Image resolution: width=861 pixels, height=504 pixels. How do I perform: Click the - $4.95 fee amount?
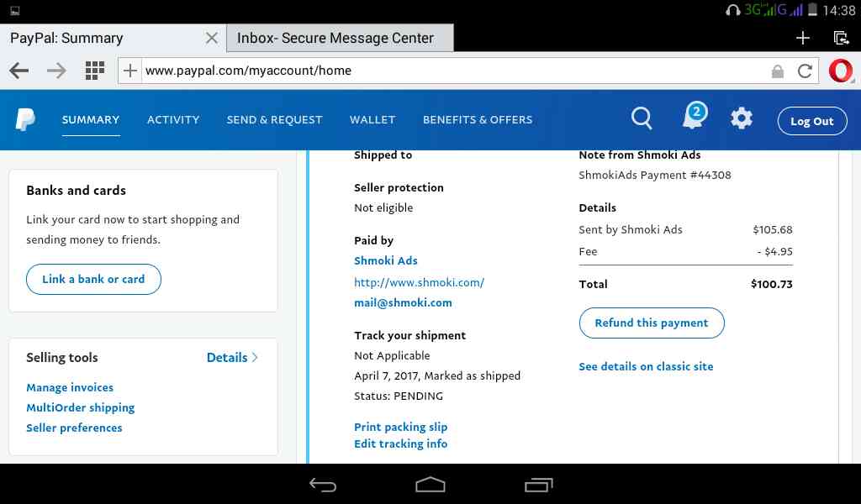pyautogui.click(x=774, y=252)
